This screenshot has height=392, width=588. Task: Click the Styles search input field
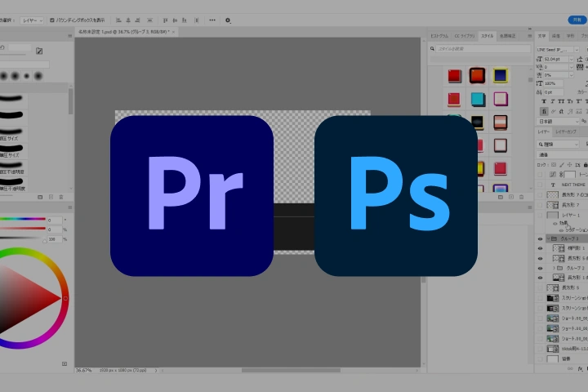[x=483, y=49]
